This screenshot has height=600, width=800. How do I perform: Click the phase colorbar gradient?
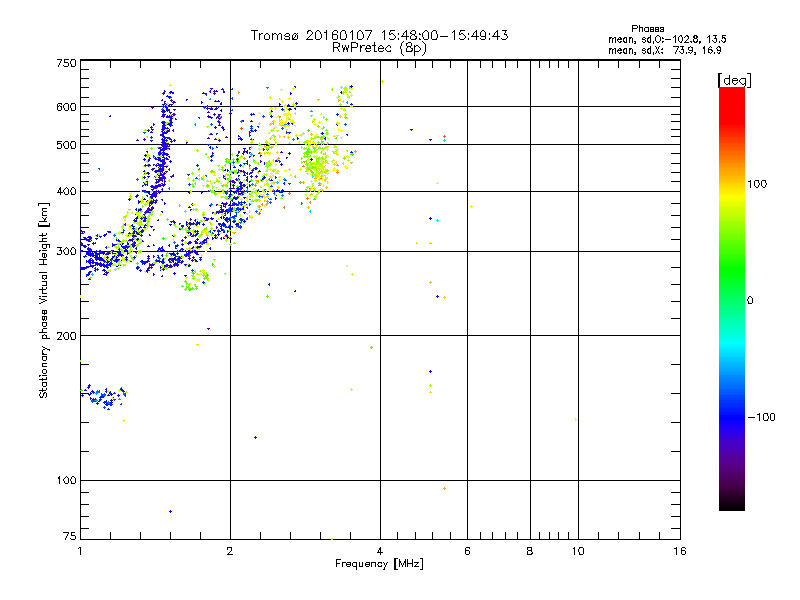(732, 298)
